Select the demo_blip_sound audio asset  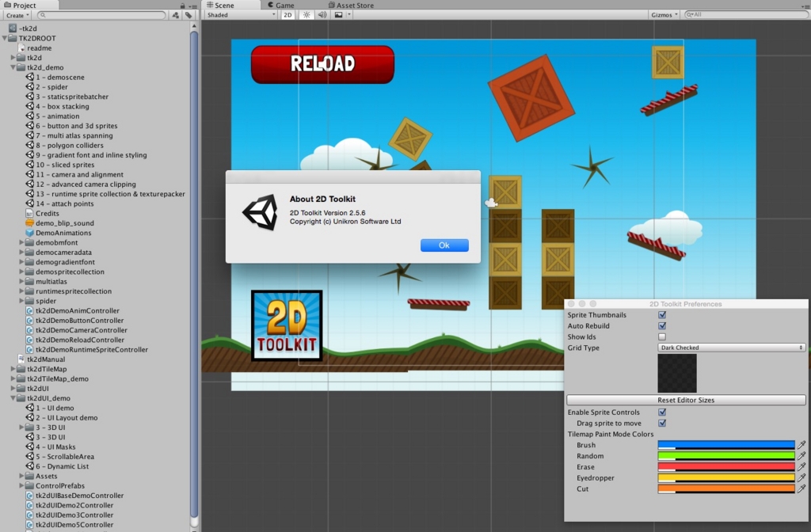tap(60, 222)
